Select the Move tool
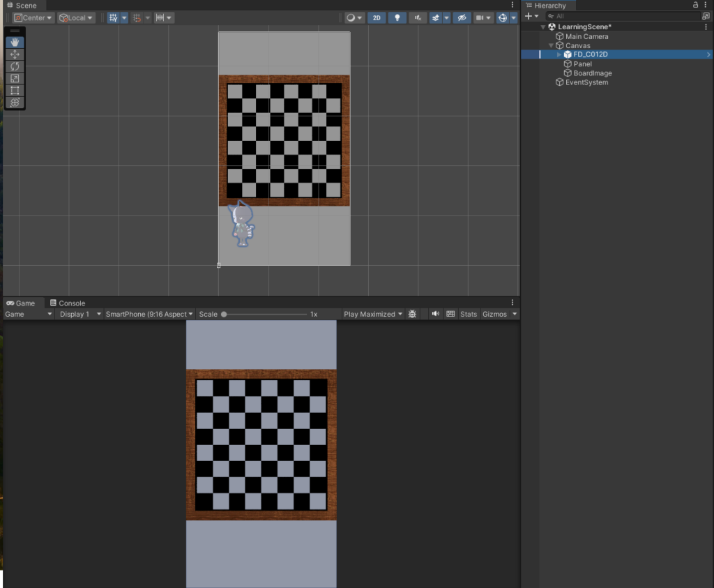This screenshot has height=588, width=714. [x=15, y=54]
